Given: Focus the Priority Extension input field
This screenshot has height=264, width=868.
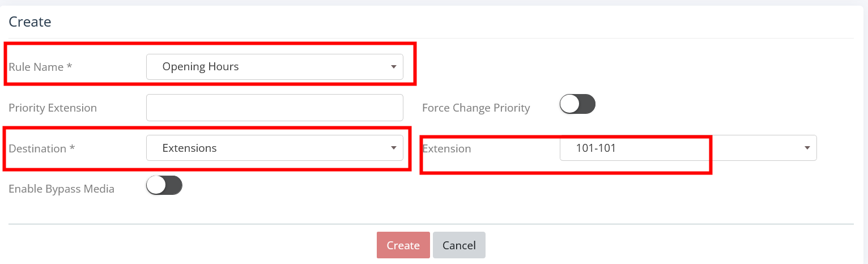Looking at the screenshot, I should [x=274, y=108].
